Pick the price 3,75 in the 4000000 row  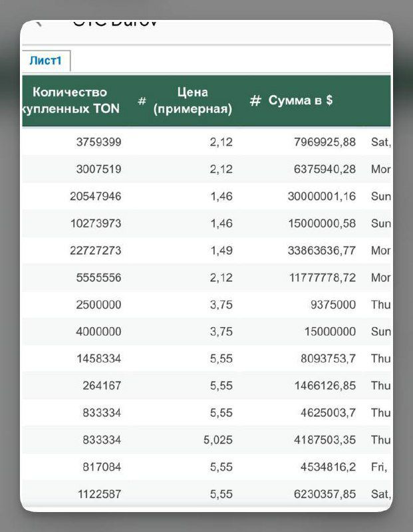(221, 331)
